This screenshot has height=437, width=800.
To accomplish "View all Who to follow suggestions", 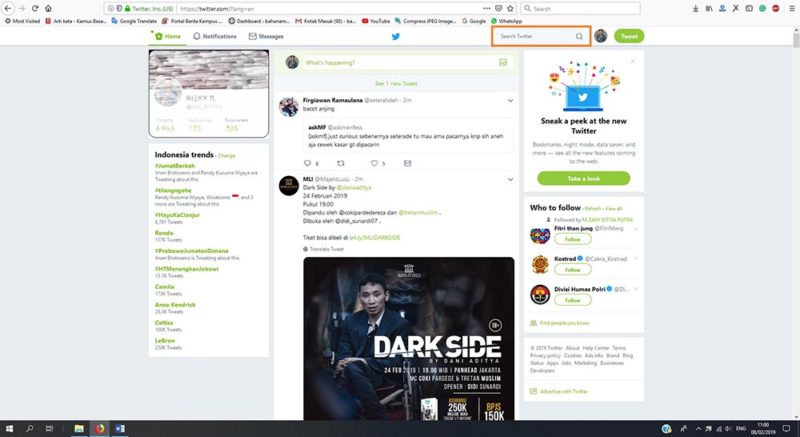I will pos(613,209).
